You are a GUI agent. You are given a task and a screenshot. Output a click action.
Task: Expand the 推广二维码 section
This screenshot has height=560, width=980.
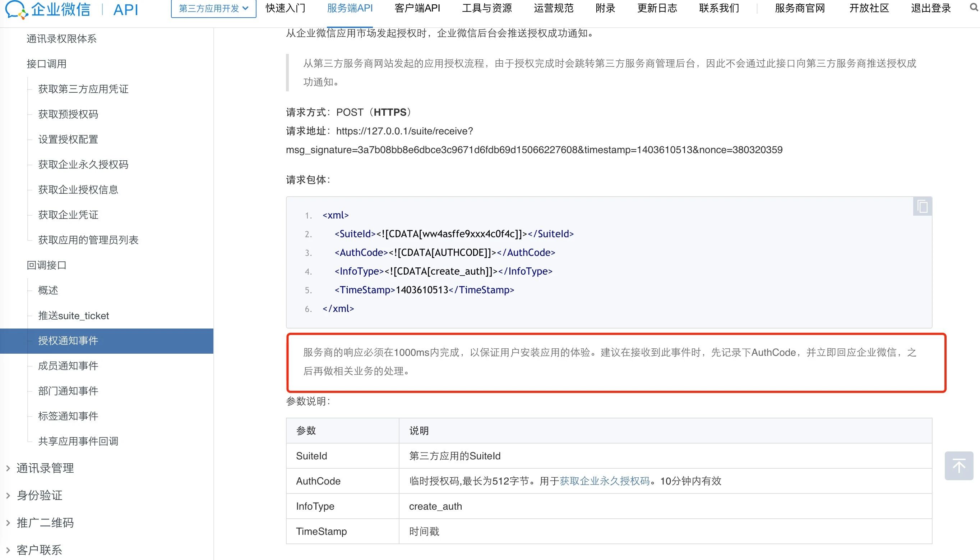pyautogui.click(x=45, y=523)
